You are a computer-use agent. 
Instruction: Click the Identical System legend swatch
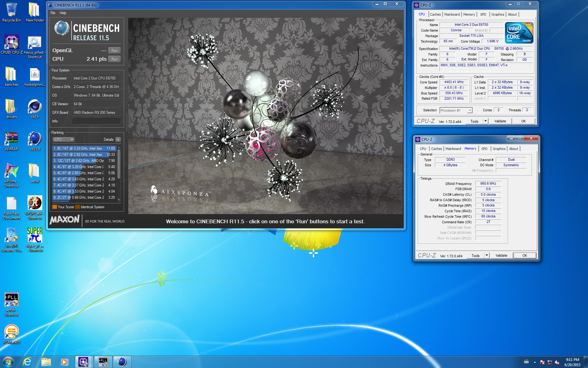tap(77, 207)
